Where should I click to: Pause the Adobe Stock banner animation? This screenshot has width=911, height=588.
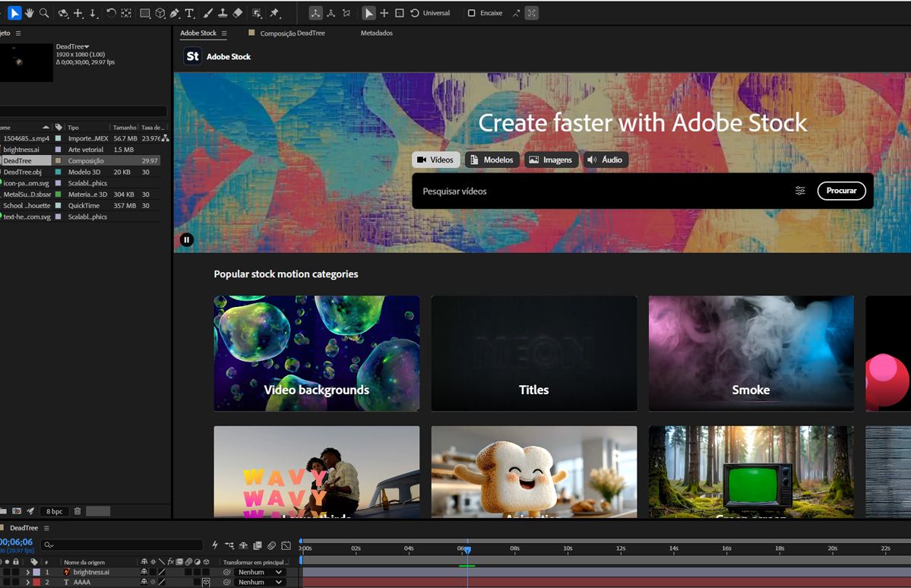(186, 239)
